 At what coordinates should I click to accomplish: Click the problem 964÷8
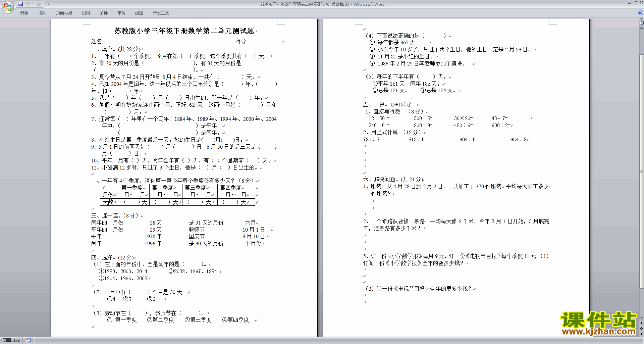coord(519,139)
